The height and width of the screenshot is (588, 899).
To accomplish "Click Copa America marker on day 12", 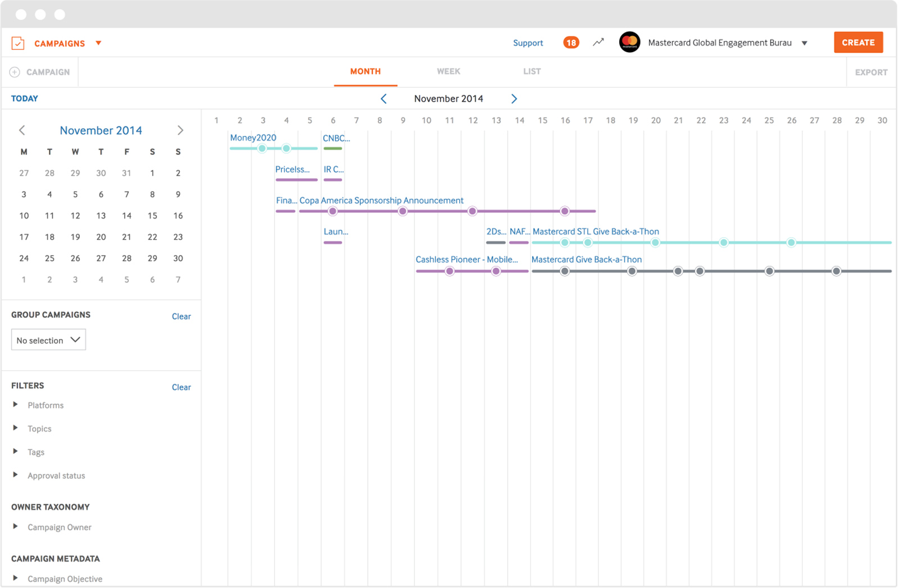I will click(473, 211).
